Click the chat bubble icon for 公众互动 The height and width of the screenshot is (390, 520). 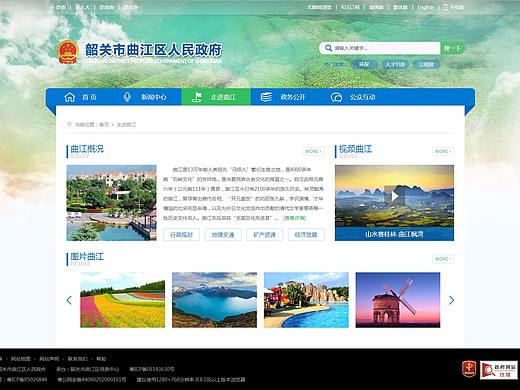pos(336,97)
